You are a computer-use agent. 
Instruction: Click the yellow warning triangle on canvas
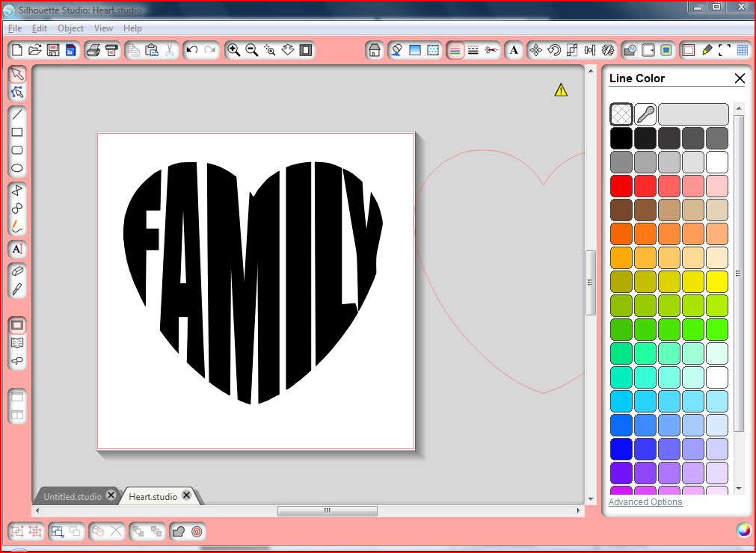560,89
